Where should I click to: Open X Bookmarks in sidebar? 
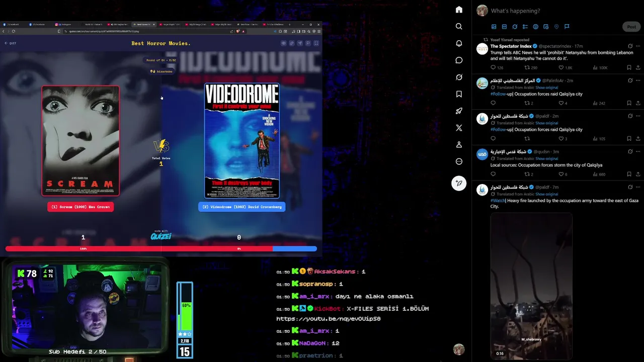point(459,94)
